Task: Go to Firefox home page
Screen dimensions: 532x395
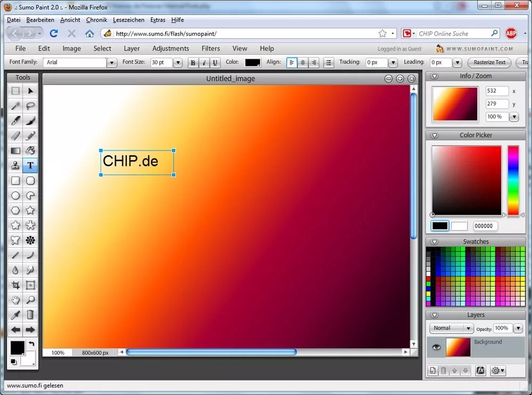Action: (x=89, y=33)
